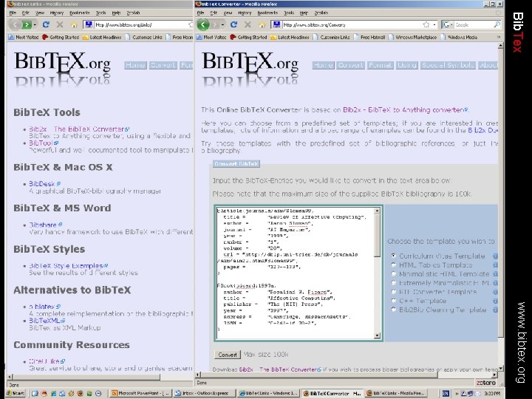The height and width of the screenshot is (399, 532).
Task: Open history dropdown beside forward in Converter window
Action: (x=223, y=25)
